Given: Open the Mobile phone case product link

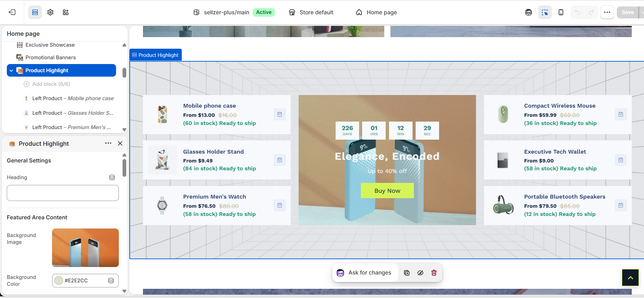Looking at the screenshot, I should point(209,106).
